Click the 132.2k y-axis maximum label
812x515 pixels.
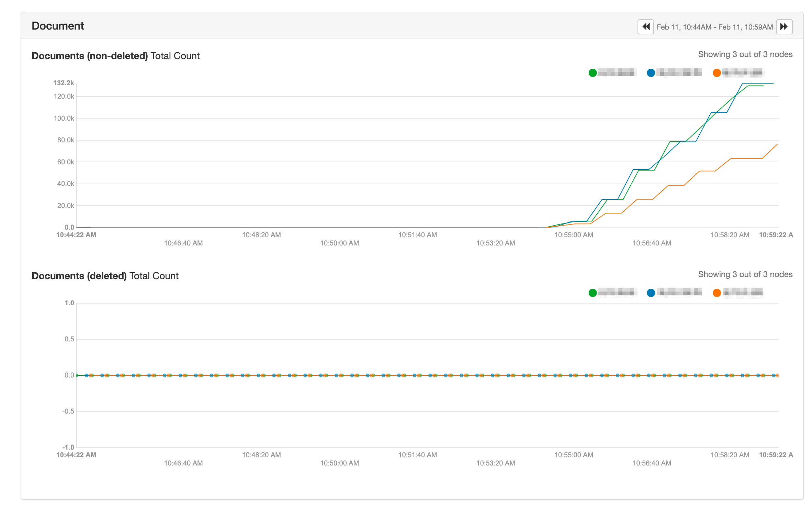[64, 83]
